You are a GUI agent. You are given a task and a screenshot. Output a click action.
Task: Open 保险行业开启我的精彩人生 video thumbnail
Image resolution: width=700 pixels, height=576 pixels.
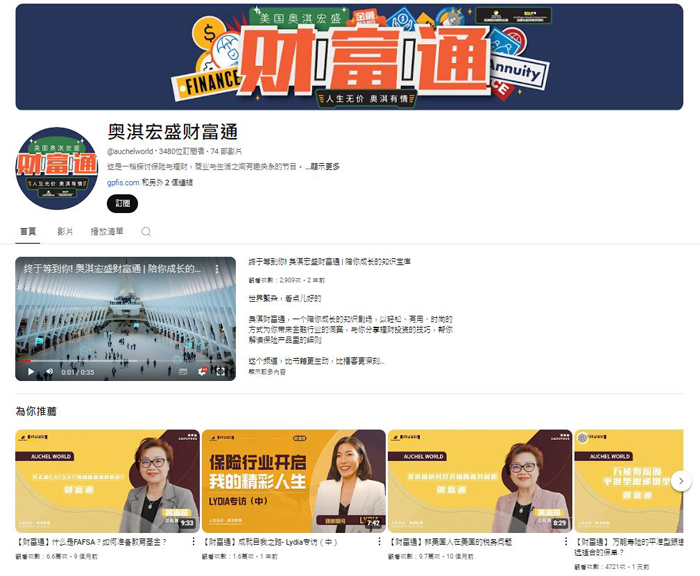293,481
